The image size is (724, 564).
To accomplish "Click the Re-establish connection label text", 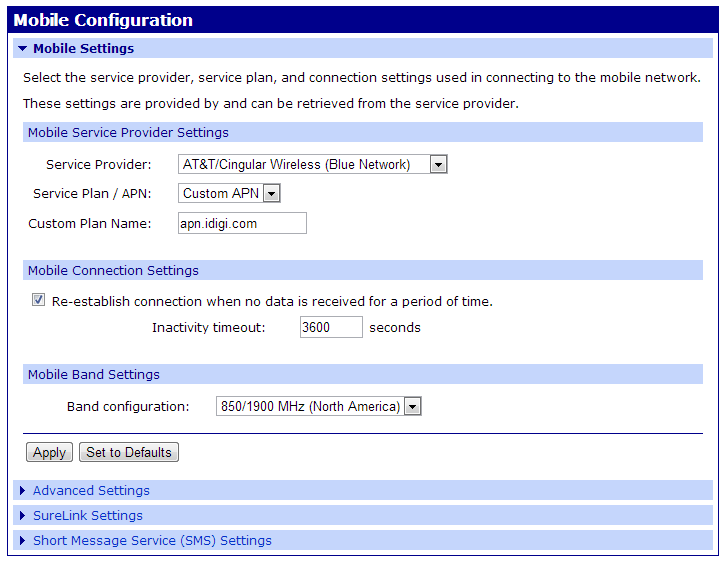I will tap(272, 301).
